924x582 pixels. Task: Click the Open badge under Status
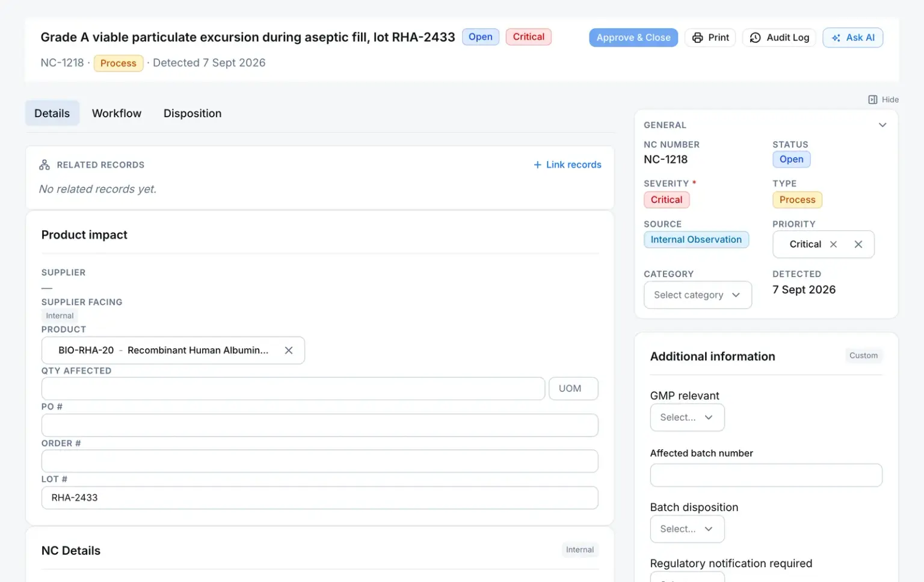pyautogui.click(x=791, y=159)
